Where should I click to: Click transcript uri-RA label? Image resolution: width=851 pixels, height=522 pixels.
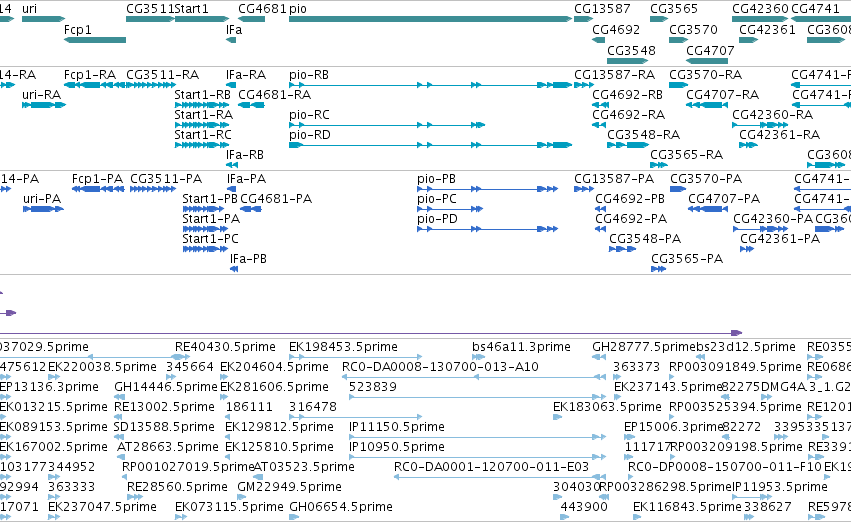(41, 95)
